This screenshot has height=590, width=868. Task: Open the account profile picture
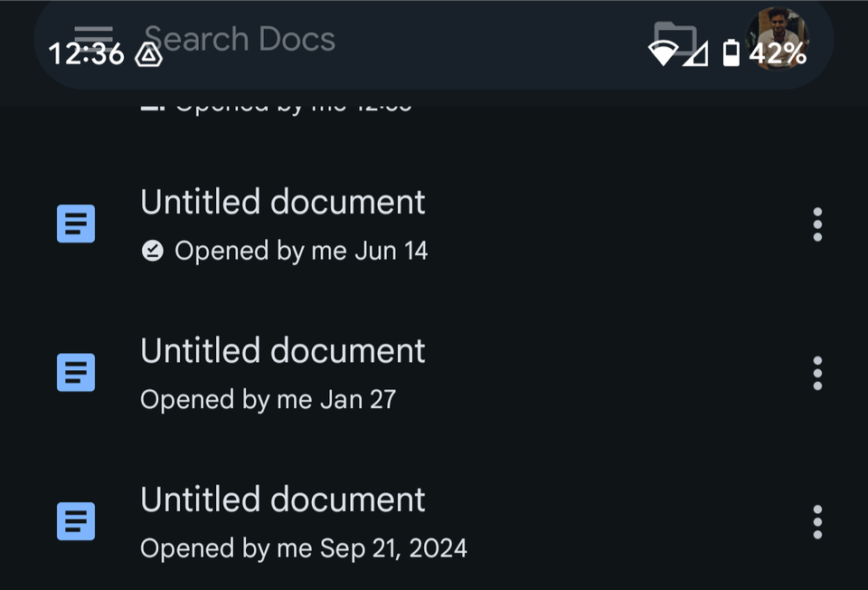[777, 38]
